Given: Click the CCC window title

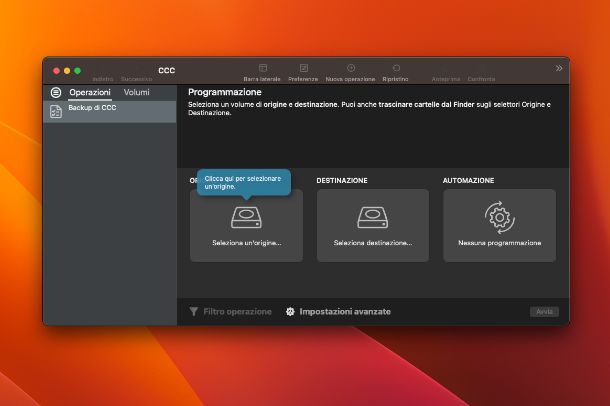Looking at the screenshot, I should tap(167, 70).
